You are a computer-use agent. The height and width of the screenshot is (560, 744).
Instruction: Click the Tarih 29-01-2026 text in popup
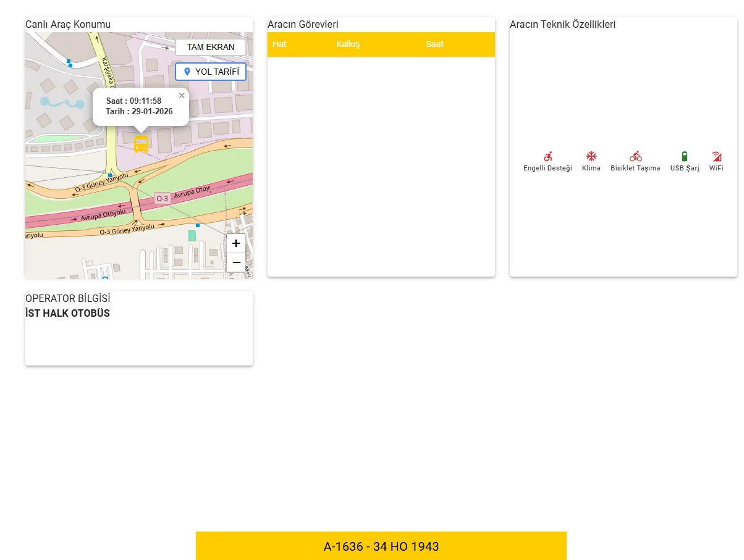click(x=139, y=112)
